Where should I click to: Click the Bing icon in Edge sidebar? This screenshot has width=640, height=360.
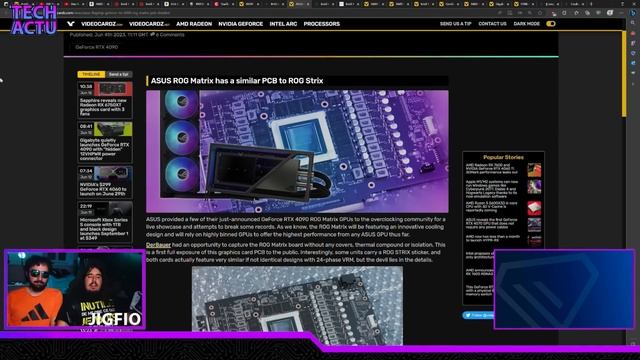pyautogui.click(x=633, y=13)
